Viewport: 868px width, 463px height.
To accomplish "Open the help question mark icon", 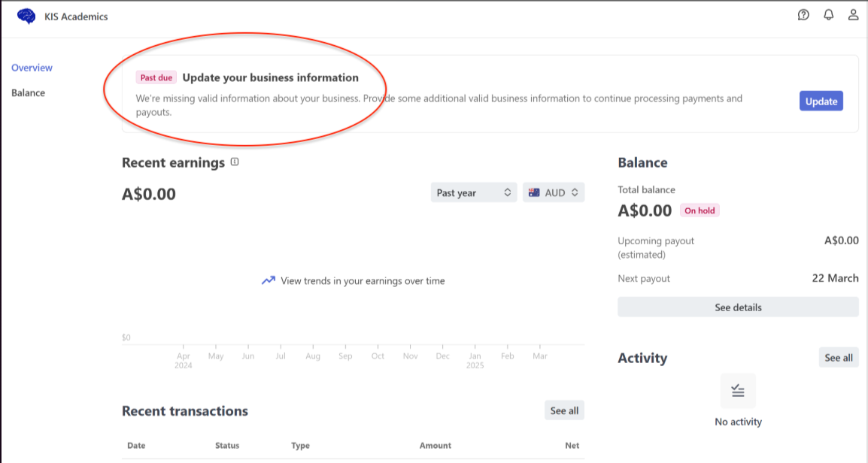I will tap(803, 15).
